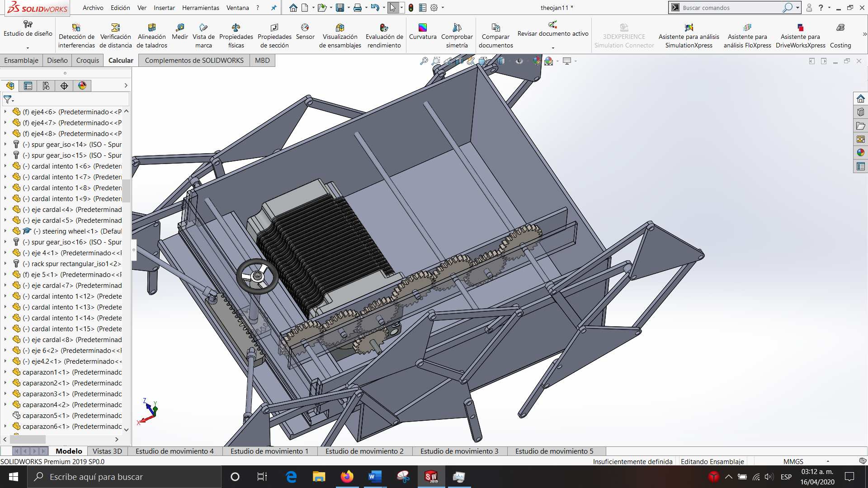Select the Medir measure tool
868x488 pixels.
pos(180,32)
